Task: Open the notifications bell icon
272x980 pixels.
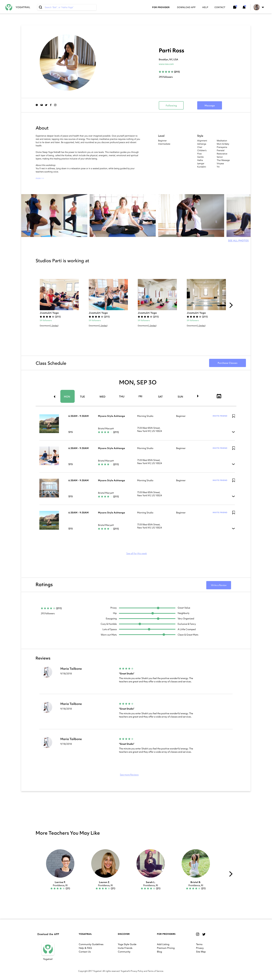Action: click(x=244, y=7)
